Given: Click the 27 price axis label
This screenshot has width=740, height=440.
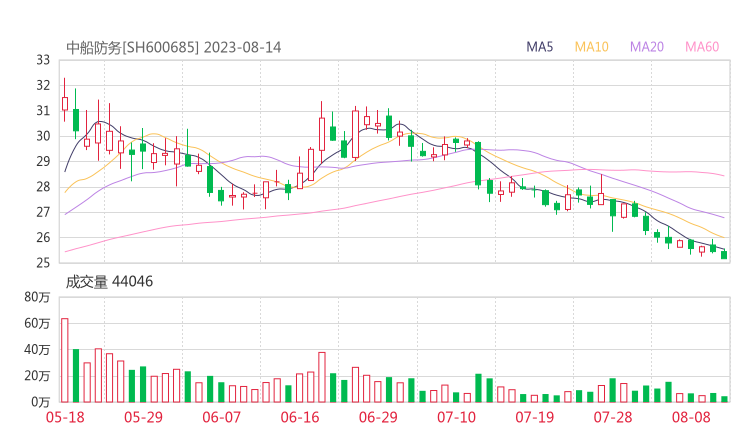Looking at the screenshot, I should pyautogui.click(x=43, y=212).
